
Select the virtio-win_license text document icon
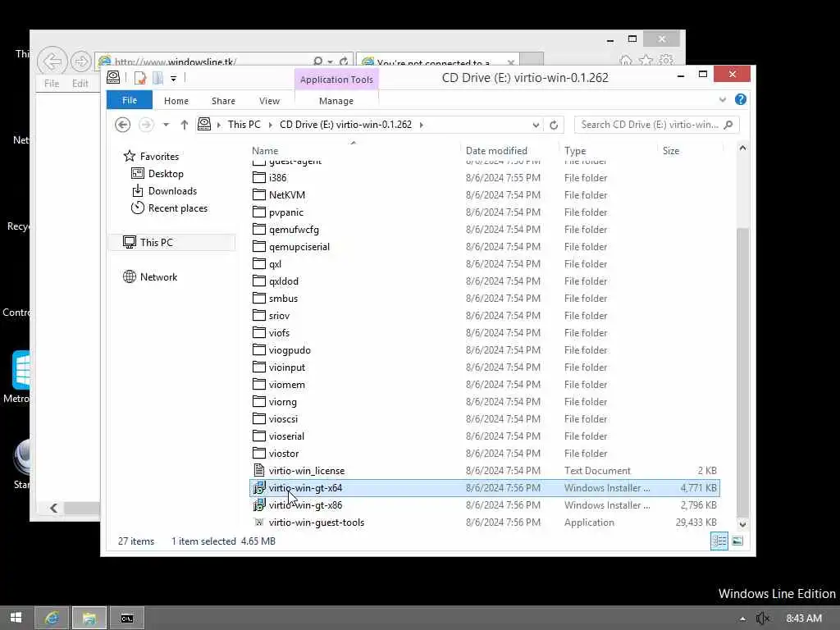(258, 470)
